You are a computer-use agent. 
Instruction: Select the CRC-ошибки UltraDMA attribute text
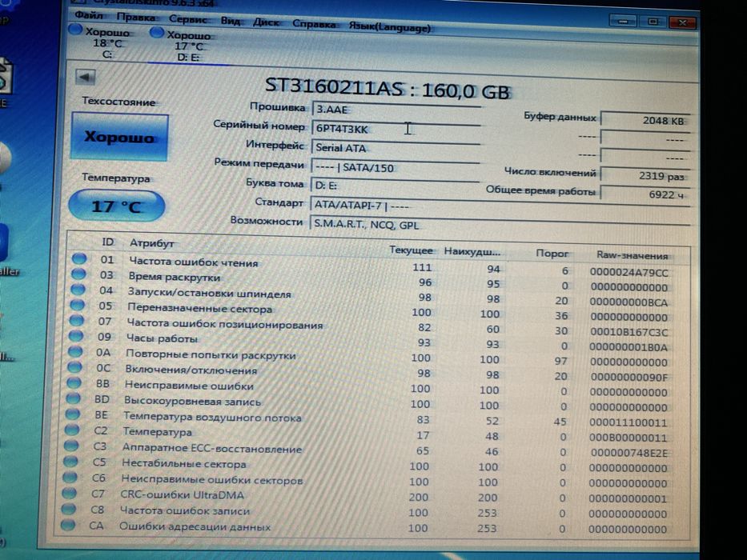(182, 494)
